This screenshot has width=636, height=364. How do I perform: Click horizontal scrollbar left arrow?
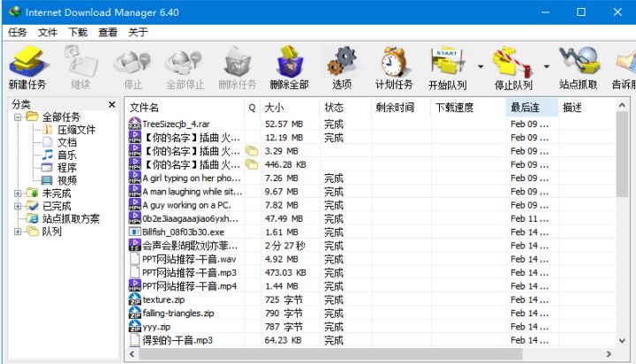pos(132,354)
